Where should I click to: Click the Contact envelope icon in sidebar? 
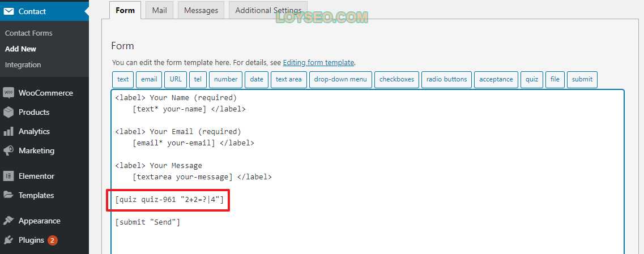tap(8, 11)
